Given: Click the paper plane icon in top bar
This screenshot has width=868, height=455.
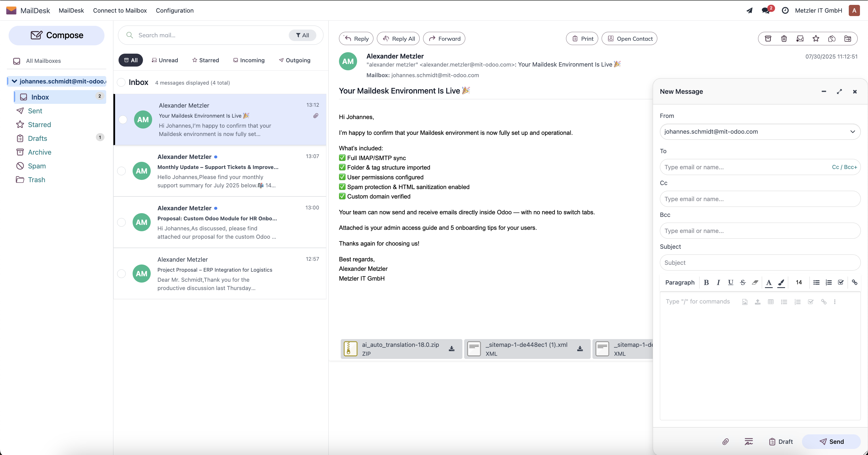Looking at the screenshot, I should (749, 10).
